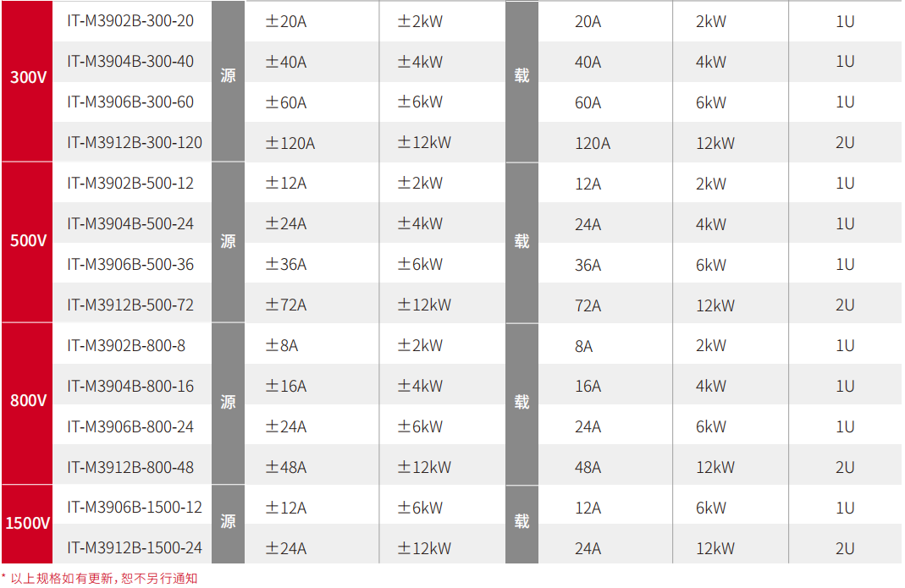Click the 800V voltage group cell

27,404
